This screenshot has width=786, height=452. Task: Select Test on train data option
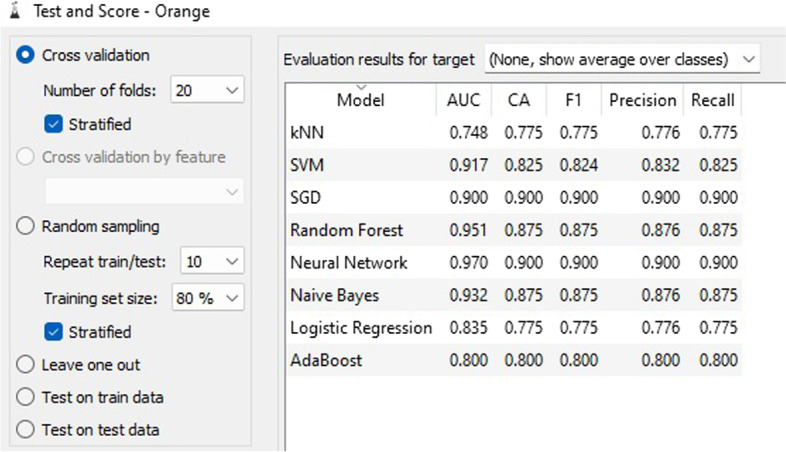(x=25, y=397)
